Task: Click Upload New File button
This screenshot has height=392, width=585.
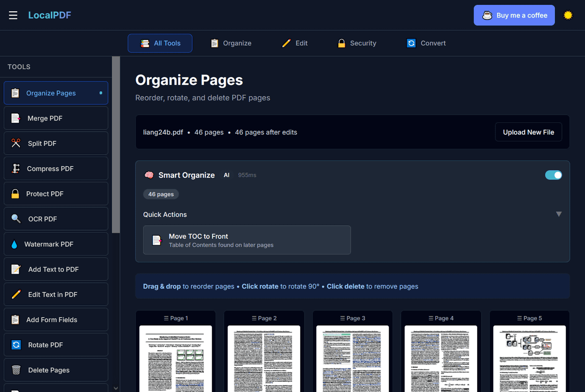Action: coord(528,132)
